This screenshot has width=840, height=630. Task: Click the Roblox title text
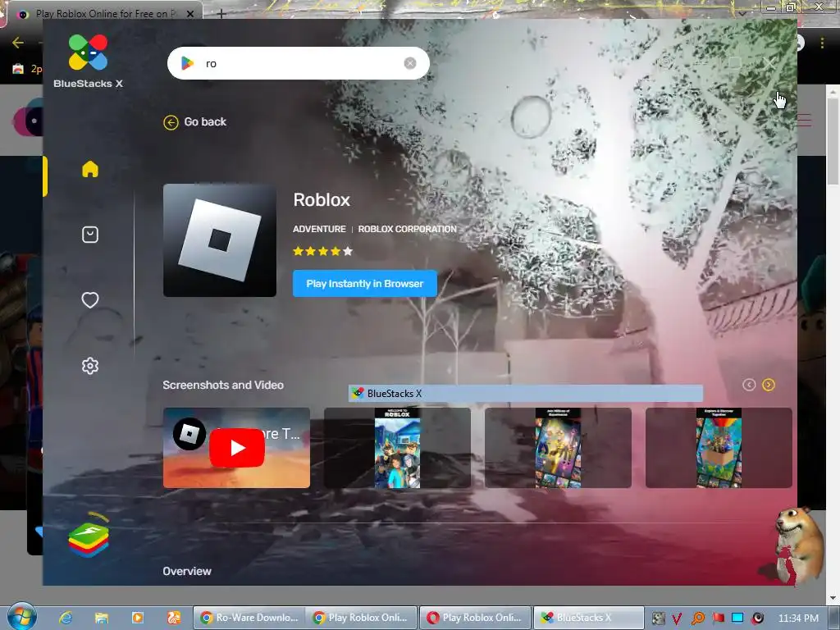pyautogui.click(x=322, y=200)
